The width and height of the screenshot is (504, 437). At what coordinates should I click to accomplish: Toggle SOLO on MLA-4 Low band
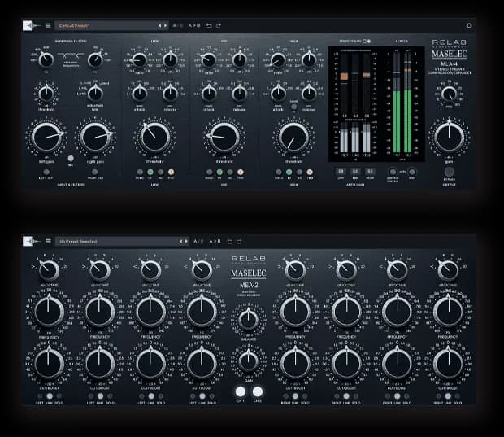pos(140,173)
